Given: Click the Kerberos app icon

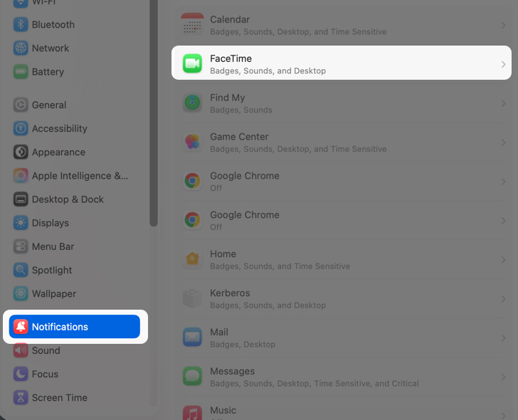Looking at the screenshot, I should 192,298.
